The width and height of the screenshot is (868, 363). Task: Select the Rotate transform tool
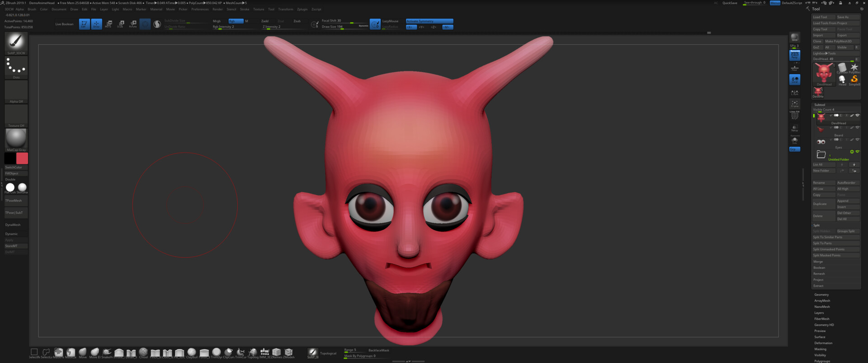click(x=133, y=24)
